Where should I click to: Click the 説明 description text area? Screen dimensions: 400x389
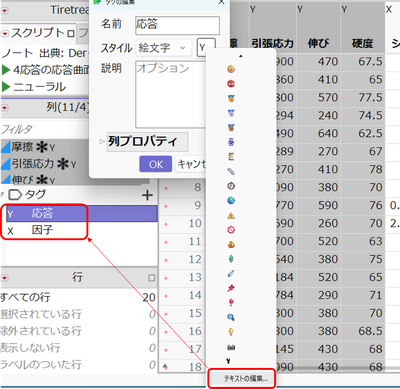click(x=170, y=94)
